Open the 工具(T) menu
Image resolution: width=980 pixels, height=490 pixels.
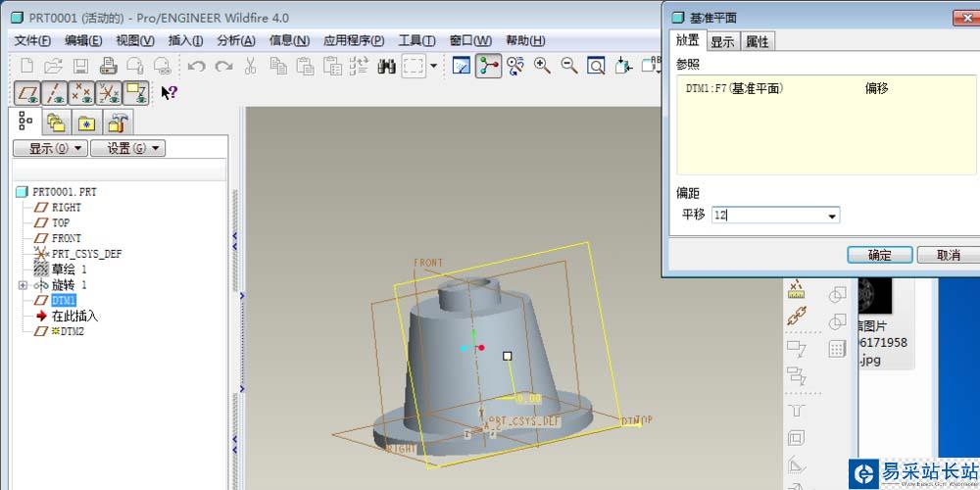(x=416, y=40)
